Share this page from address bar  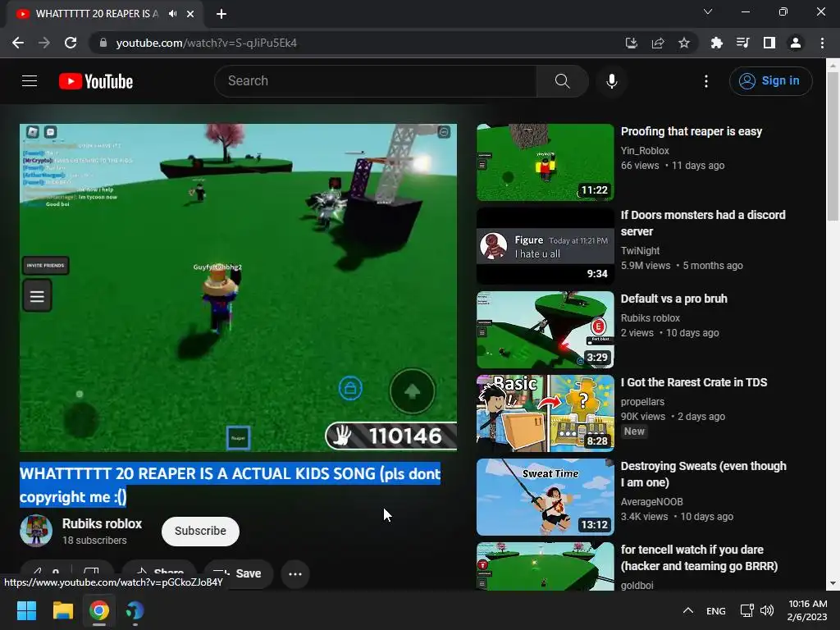pyautogui.click(x=658, y=43)
